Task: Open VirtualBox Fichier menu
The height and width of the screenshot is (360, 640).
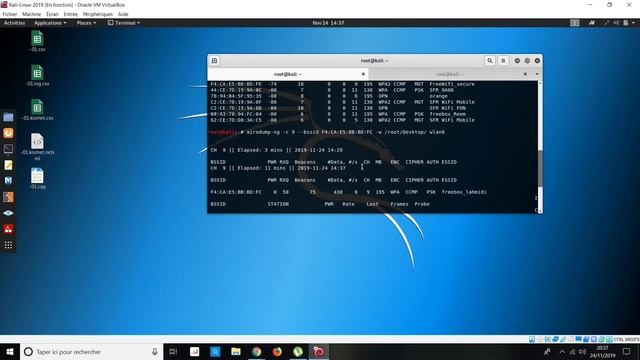Action: coord(10,14)
